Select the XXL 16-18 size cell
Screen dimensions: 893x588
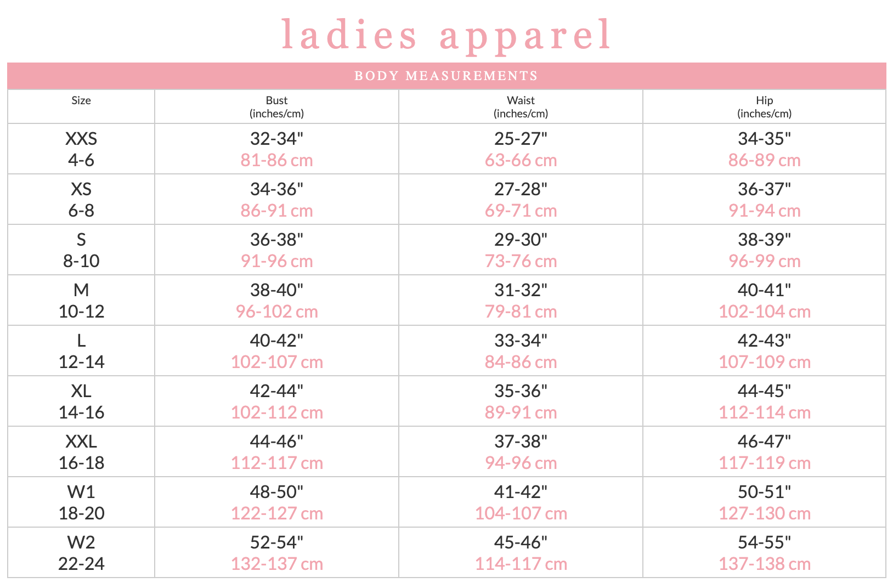[x=81, y=451]
